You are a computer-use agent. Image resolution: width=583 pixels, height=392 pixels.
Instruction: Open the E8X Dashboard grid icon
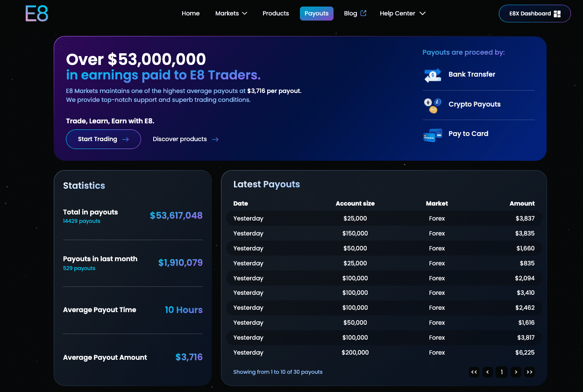coord(557,14)
